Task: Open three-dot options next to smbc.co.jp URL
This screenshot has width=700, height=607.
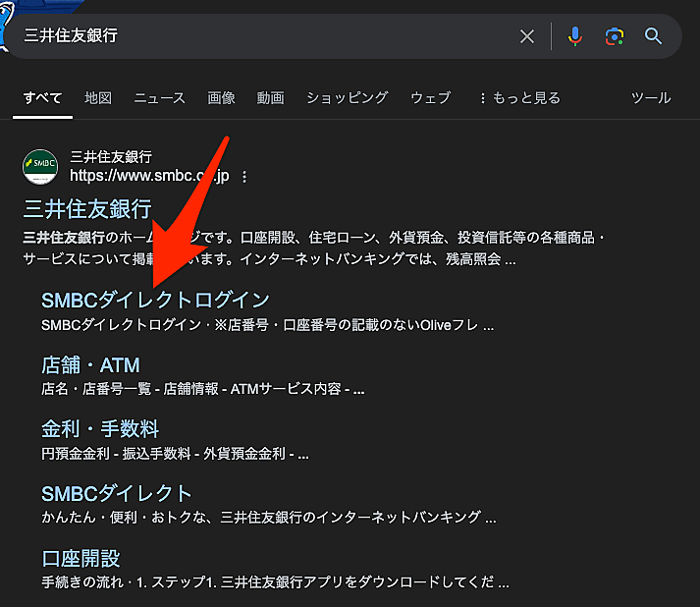Action: coord(244,177)
